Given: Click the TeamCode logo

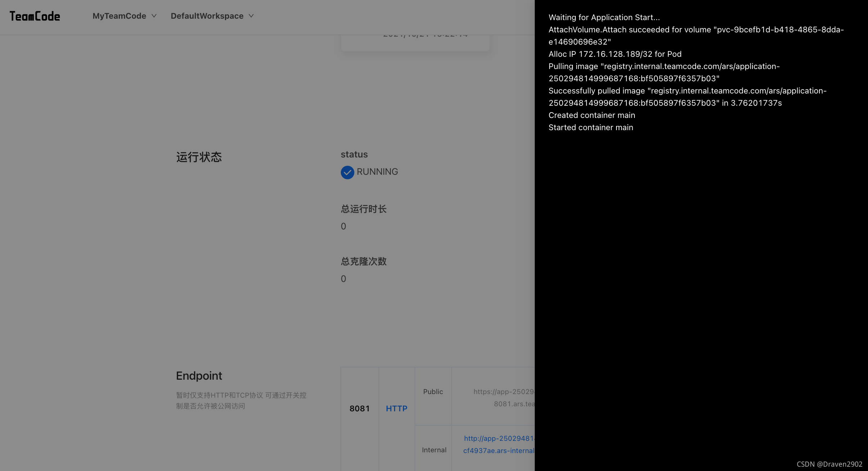Looking at the screenshot, I should (35, 16).
